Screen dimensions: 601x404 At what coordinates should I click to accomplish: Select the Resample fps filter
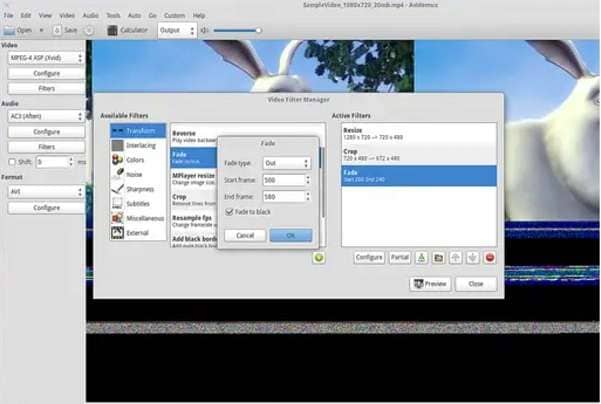(194, 221)
